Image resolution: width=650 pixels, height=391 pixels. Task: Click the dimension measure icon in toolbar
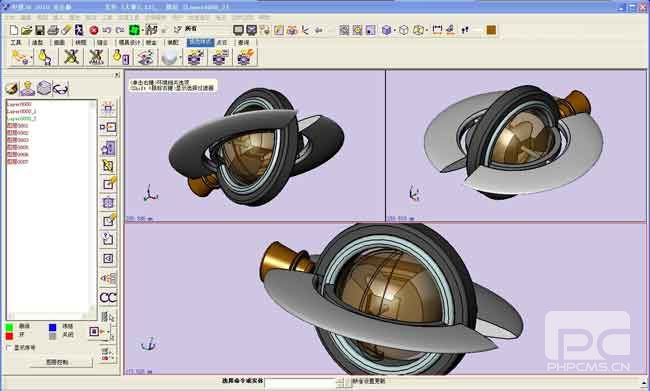click(437, 30)
